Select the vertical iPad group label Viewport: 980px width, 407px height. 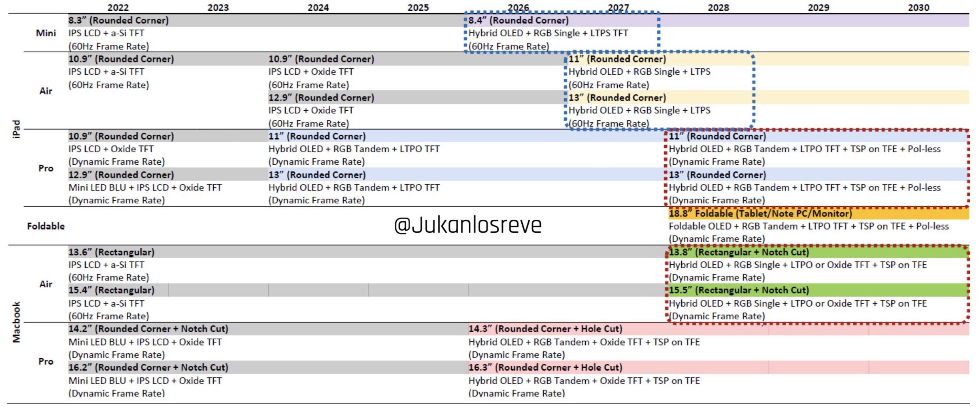click(x=16, y=129)
